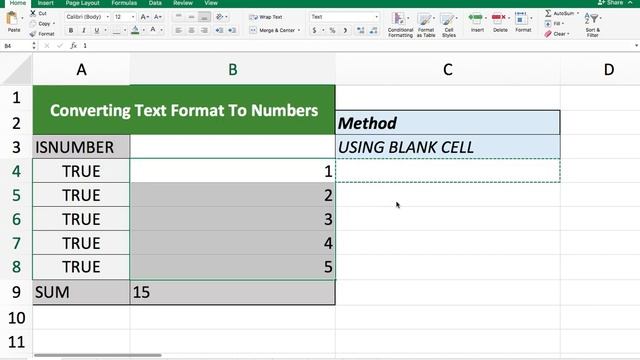Expand the formula bar
Screen dimensions: 640x360
click(636, 46)
